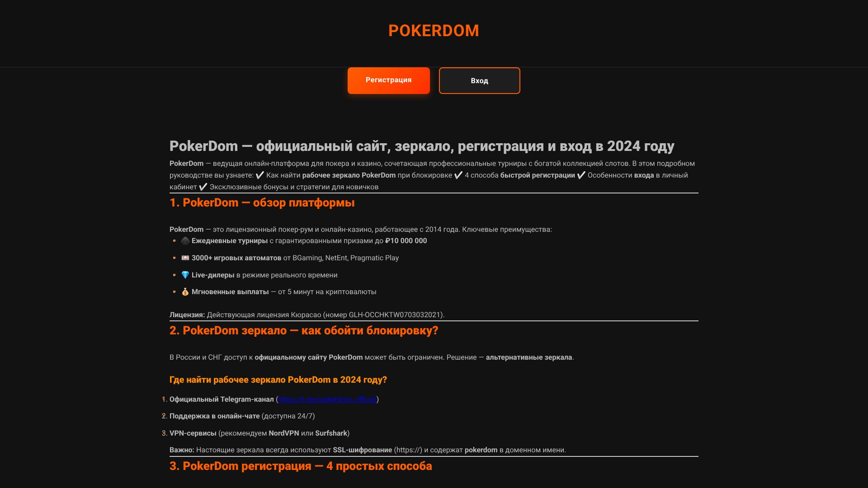The image size is (868, 488).
Task: Click the slot machine icon beside 3000+ игровых автоматов
Action: click(185, 258)
